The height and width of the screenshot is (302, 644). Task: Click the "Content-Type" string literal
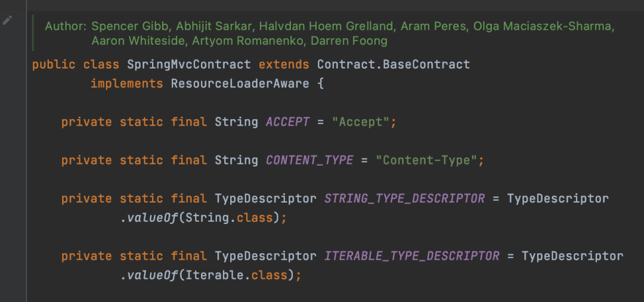426,160
